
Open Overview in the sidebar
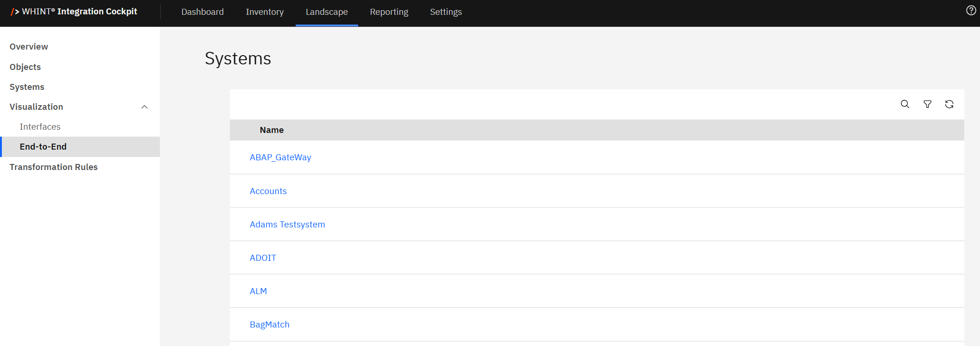coord(29,47)
